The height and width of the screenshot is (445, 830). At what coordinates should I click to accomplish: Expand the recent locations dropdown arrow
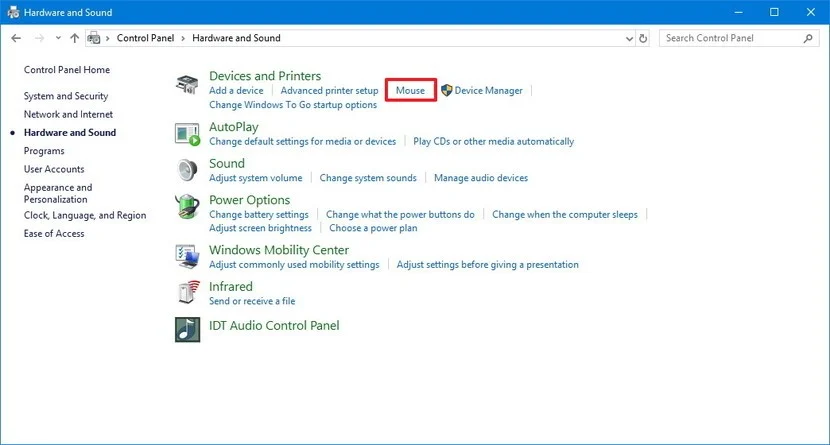[57, 38]
